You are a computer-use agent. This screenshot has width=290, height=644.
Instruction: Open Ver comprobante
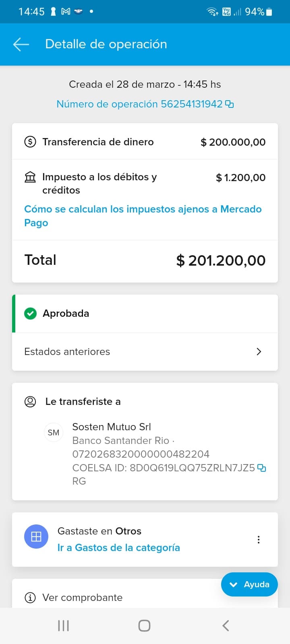click(x=83, y=598)
